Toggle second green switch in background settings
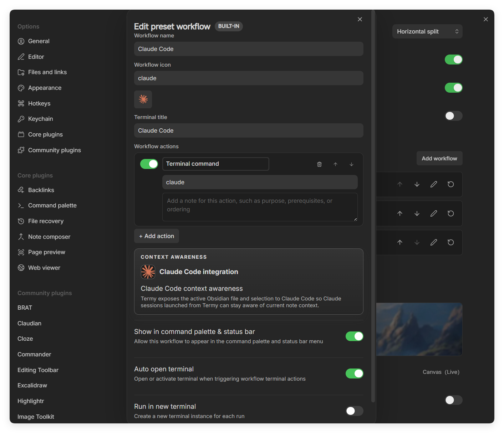The height and width of the screenshot is (433, 504). coord(454,88)
